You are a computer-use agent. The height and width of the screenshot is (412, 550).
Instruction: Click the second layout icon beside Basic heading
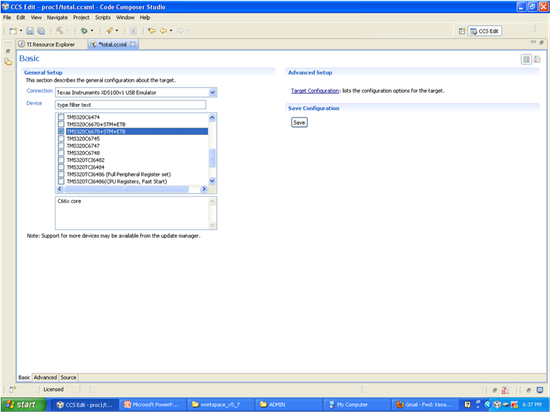[x=537, y=60]
